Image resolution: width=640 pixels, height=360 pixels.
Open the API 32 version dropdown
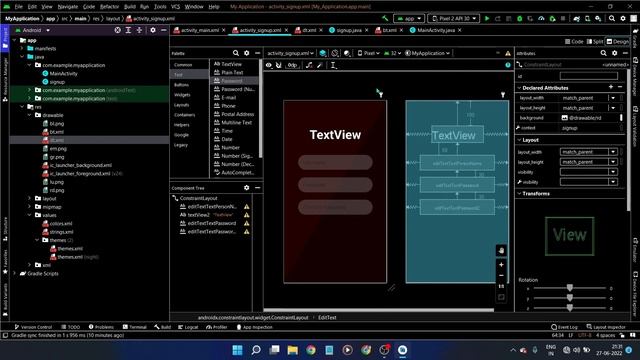point(392,53)
